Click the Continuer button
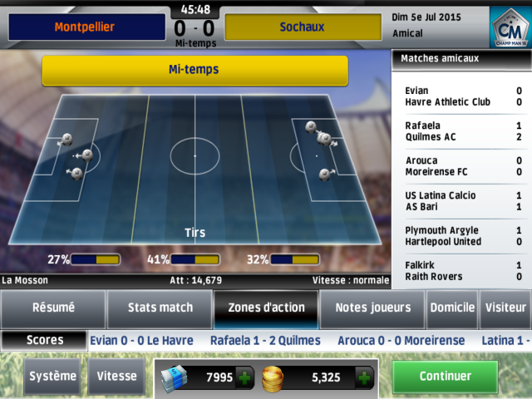 446,377
